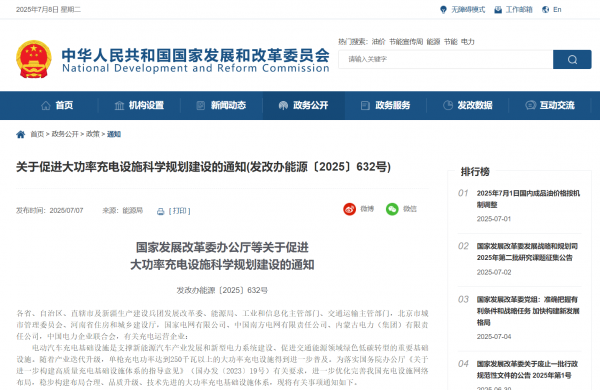The image size is (600, 390).
Task: Click the icon beside 政务公开
Action: pyautogui.click(x=283, y=105)
